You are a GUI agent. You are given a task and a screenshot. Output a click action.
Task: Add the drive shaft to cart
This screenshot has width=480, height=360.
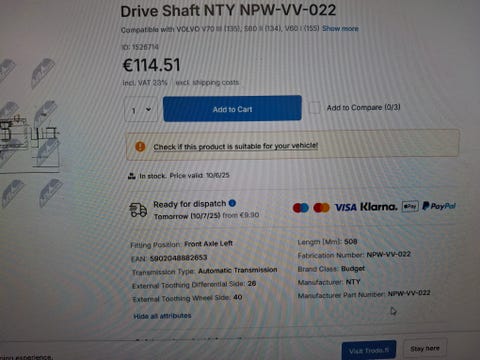[x=232, y=108]
